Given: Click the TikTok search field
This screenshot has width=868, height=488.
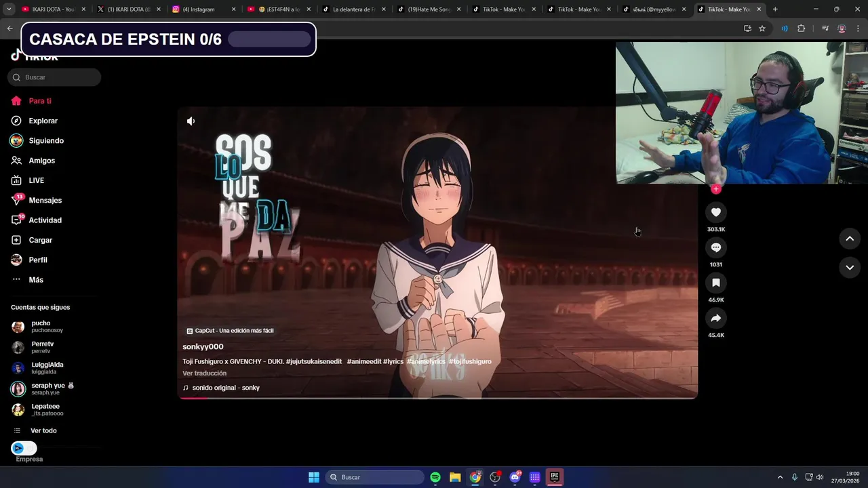Looking at the screenshot, I should click(x=54, y=77).
